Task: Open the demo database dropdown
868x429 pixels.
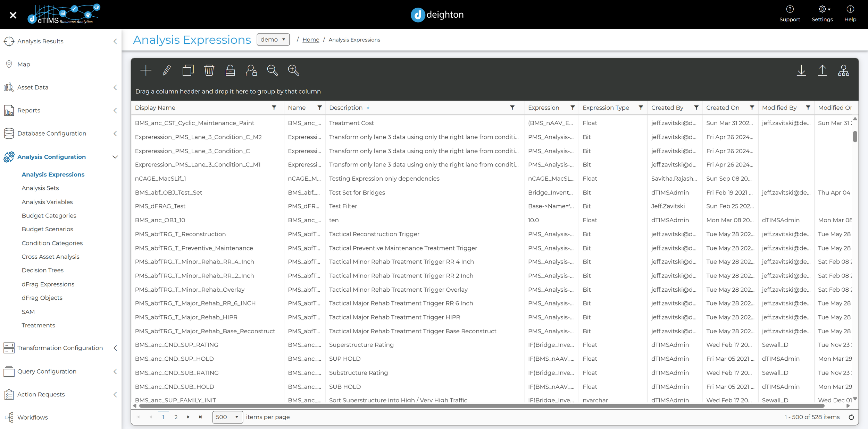Action: pyautogui.click(x=273, y=40)
